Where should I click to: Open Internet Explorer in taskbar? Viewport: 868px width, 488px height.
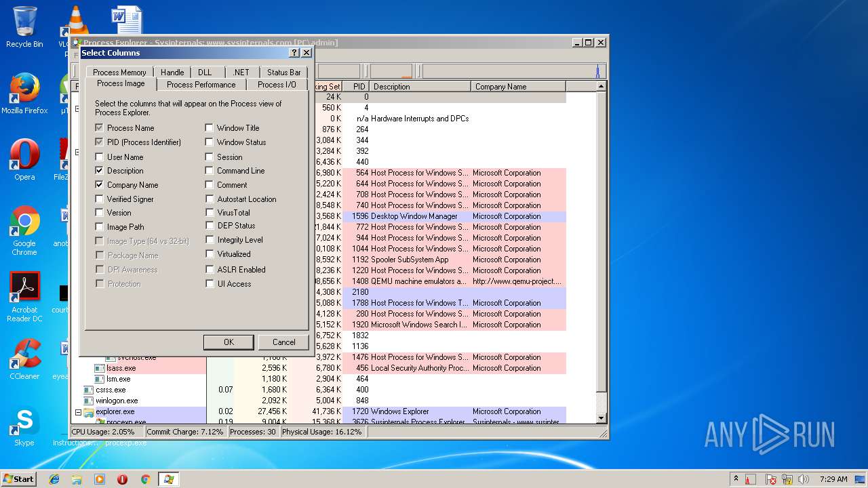click(x=54, y=479)
